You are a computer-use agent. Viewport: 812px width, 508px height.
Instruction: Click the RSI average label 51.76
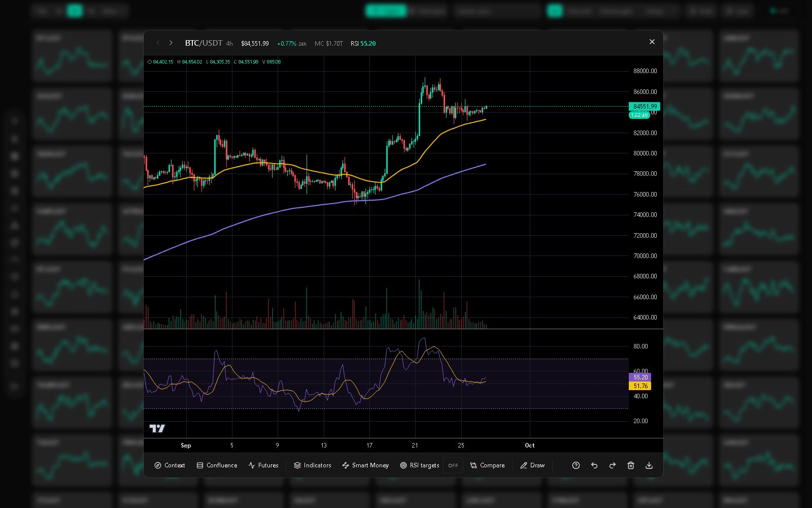tap(640, 386)
